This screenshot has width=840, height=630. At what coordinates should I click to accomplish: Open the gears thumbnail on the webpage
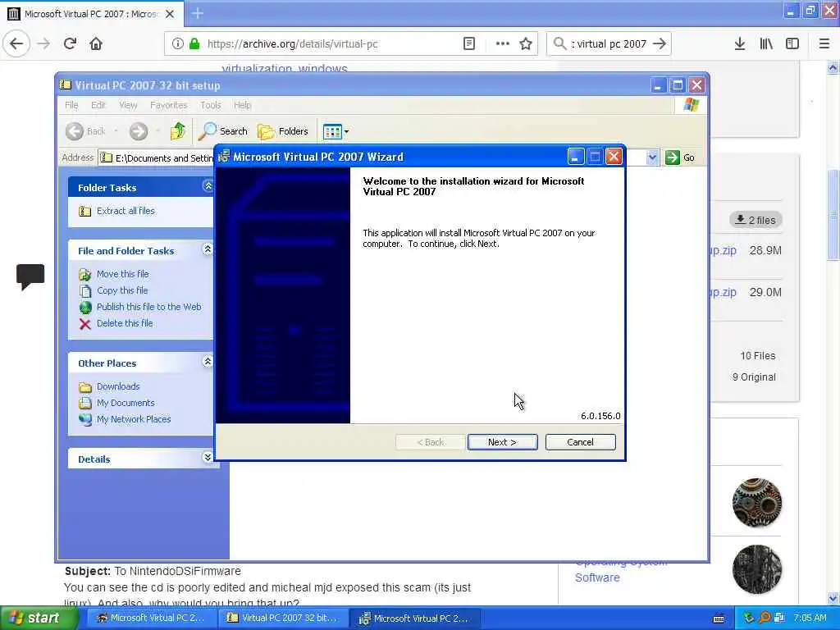(757, 503)
